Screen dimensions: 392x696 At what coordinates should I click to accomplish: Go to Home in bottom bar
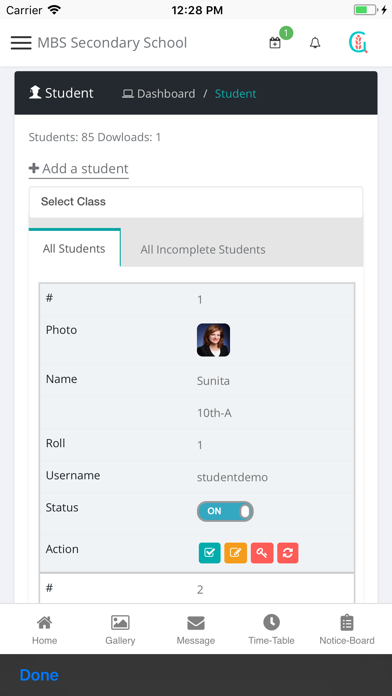[44, 629]
